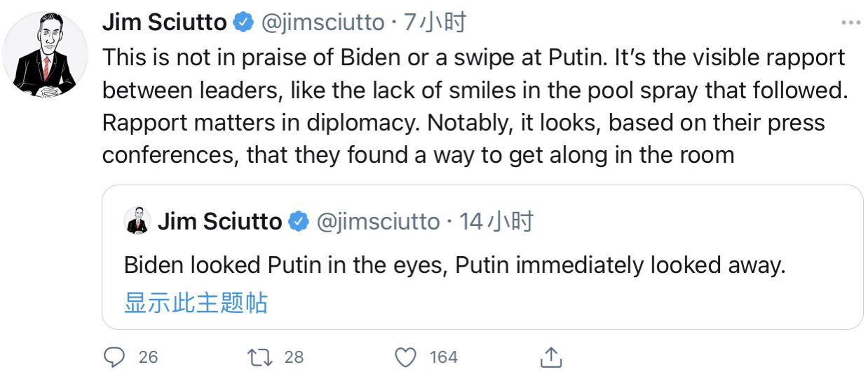This screenshot has width=868, height=379.
Task: Click the like count 164
Action: [x=443, y=357]
